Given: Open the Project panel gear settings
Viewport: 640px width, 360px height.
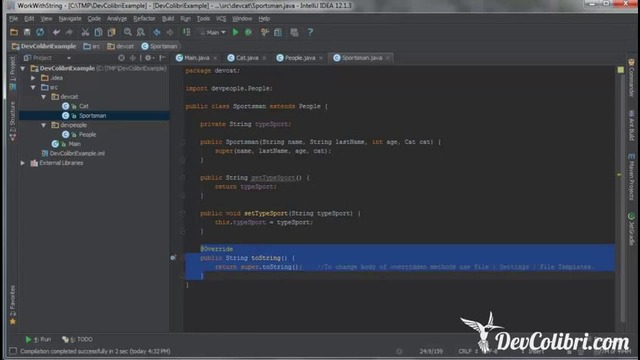Looking at the screenshot, I should [149, 58].
